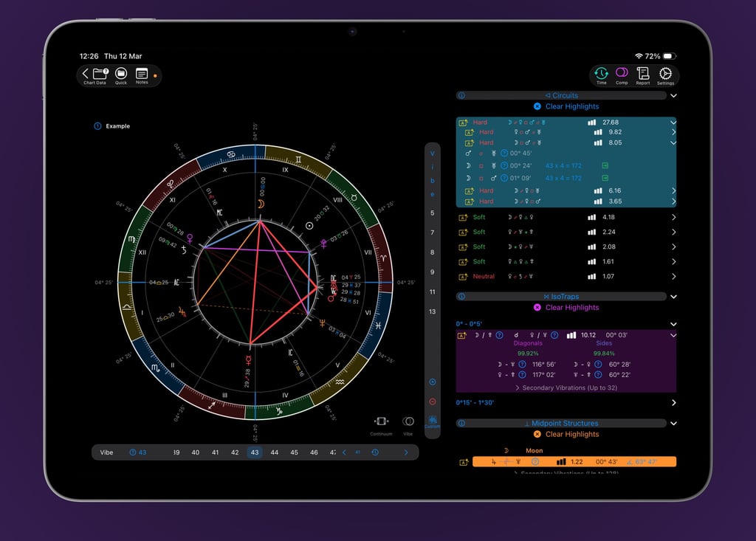Open the Settings gear icon
This screenshot has height=541, width=756.
[x=665, y=73]
